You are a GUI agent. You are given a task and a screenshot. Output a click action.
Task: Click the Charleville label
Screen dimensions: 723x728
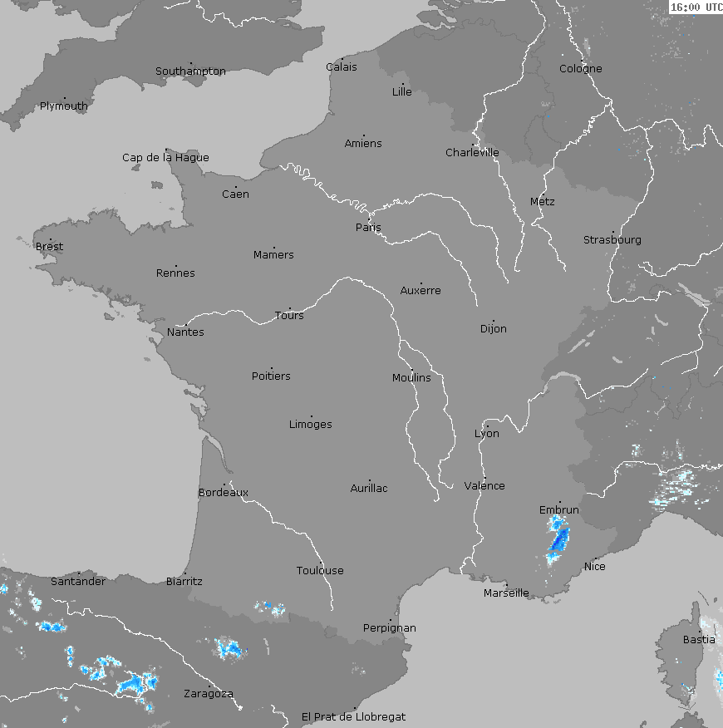click(472, 152)
